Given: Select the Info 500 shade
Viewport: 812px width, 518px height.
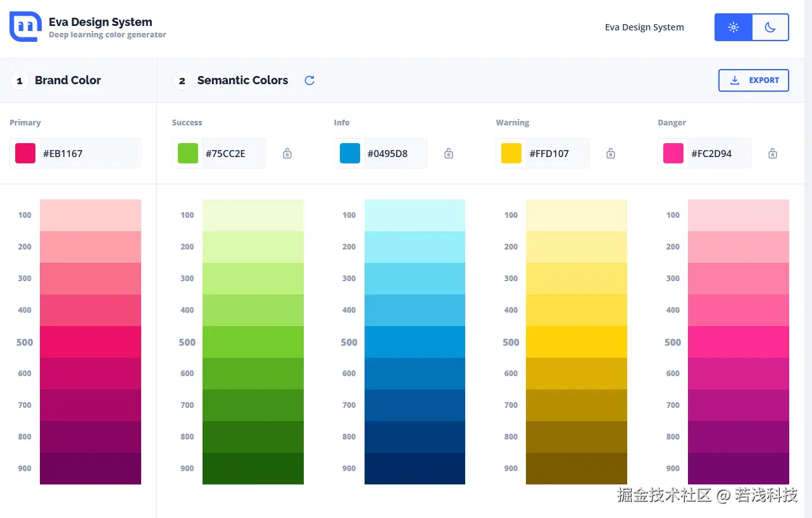Looking at the screenshot, I should (x=415, y=342).
